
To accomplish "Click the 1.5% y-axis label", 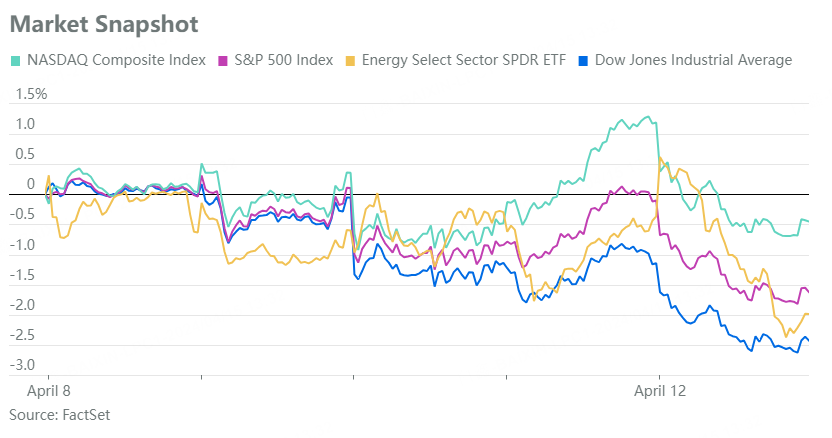I will (x=28, y=94).
